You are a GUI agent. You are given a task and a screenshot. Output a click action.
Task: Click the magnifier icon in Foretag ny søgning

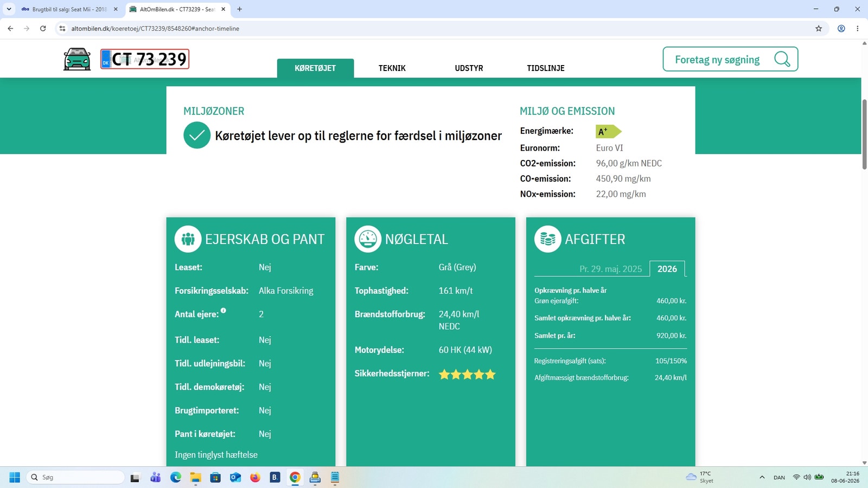click(782, 59)
